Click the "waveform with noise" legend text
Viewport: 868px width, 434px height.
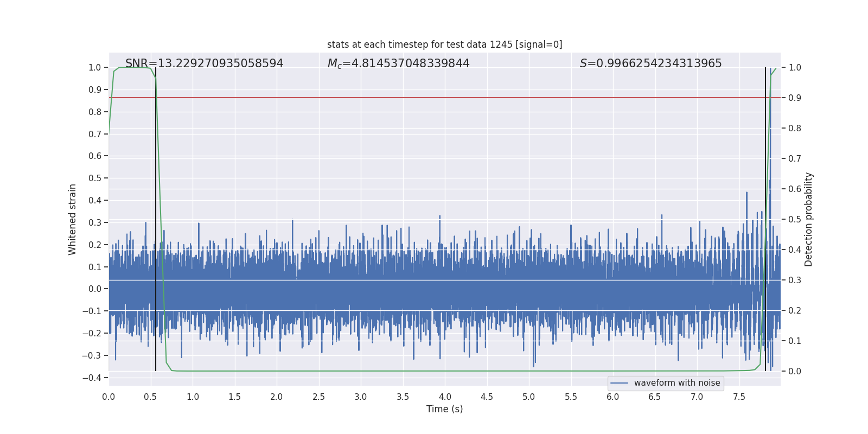tap(677, 383)
